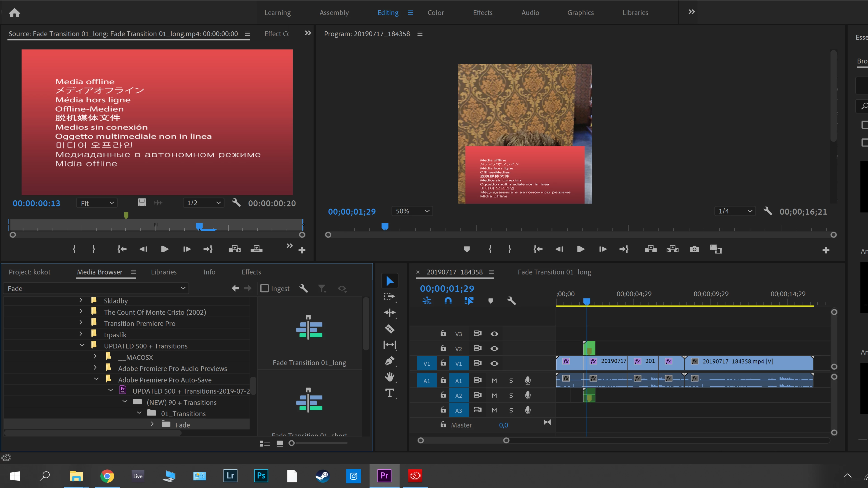Open Program monitor wrench settings

pyautogui.click(x=768, y=211)
